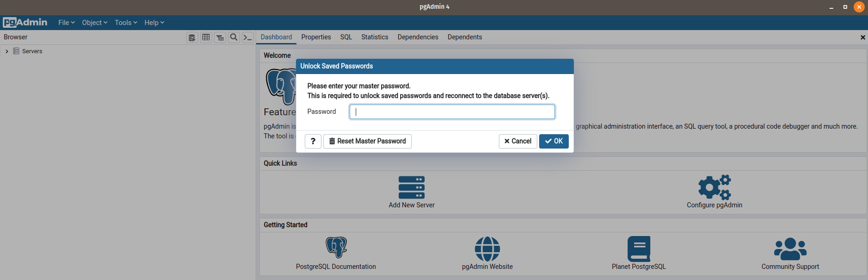Open the File dropdown menu
The image size is (868, 280).
pyautogui.click(x=66, y=23)
